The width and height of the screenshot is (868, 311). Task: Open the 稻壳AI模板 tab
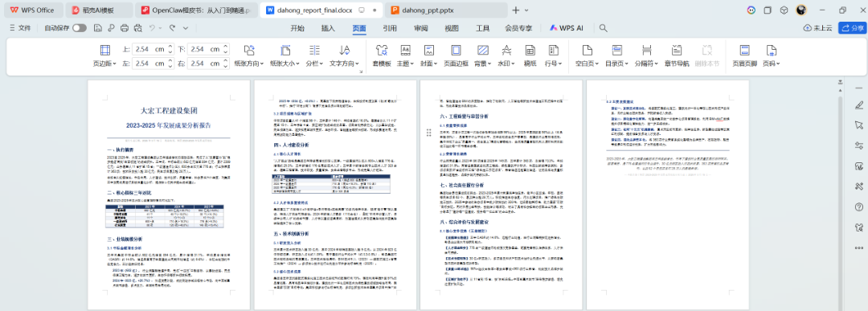pyautogui.click(x=99, y=10)
